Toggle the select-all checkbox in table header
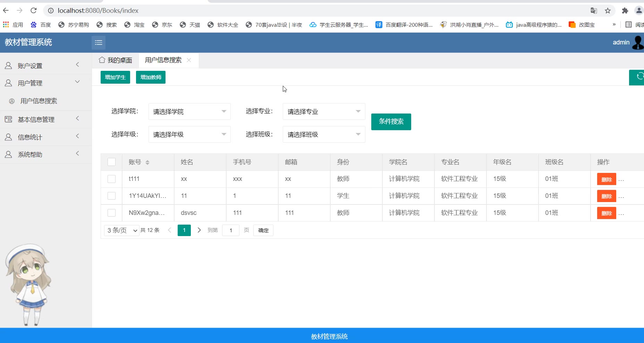644x343 pixels. 111,162
